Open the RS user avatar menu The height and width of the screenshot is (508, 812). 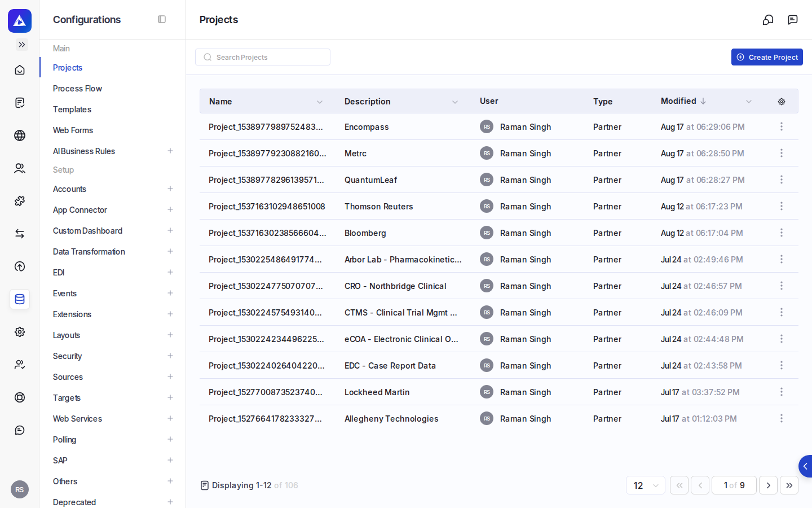click(x=20, y=489)
